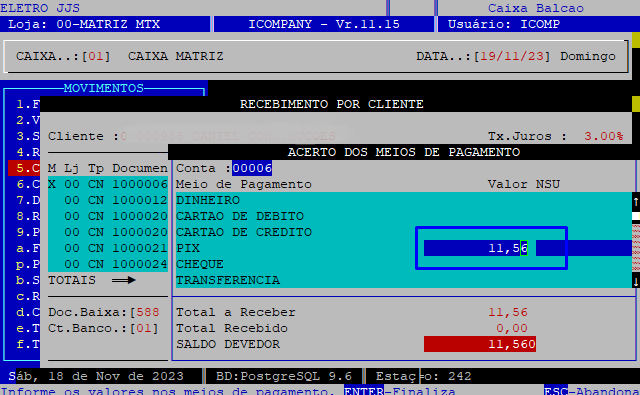Toggle the X mark on document 1000006
The height and width of the screenshot is (395, 640).
(52, 184)
